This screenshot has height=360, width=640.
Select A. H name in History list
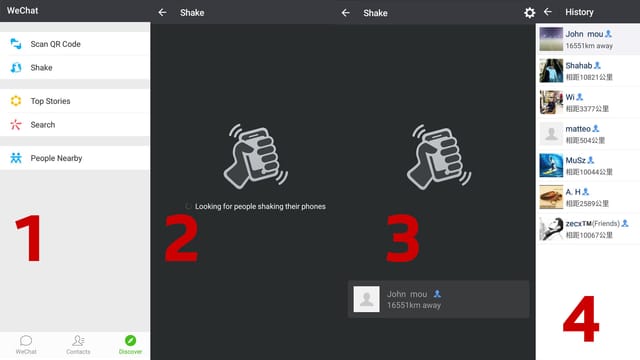573,192
